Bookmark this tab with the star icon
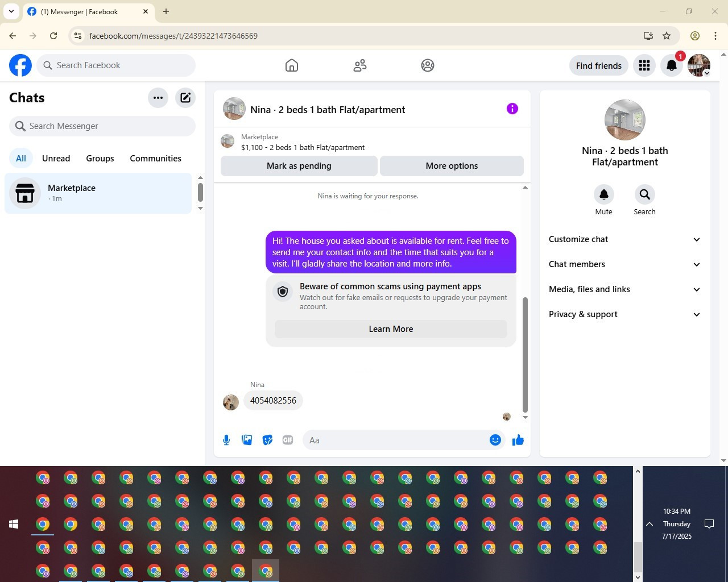 [667, 36]
